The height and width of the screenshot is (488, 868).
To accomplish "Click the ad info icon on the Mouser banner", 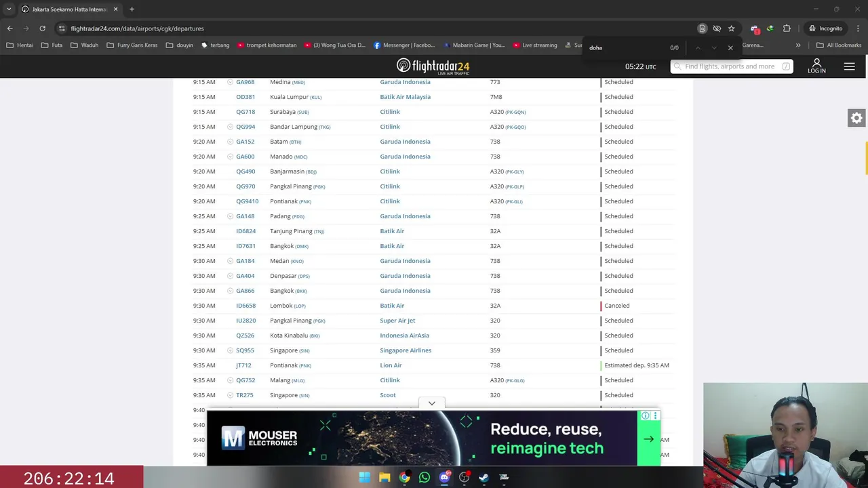I will coord(645,415).
